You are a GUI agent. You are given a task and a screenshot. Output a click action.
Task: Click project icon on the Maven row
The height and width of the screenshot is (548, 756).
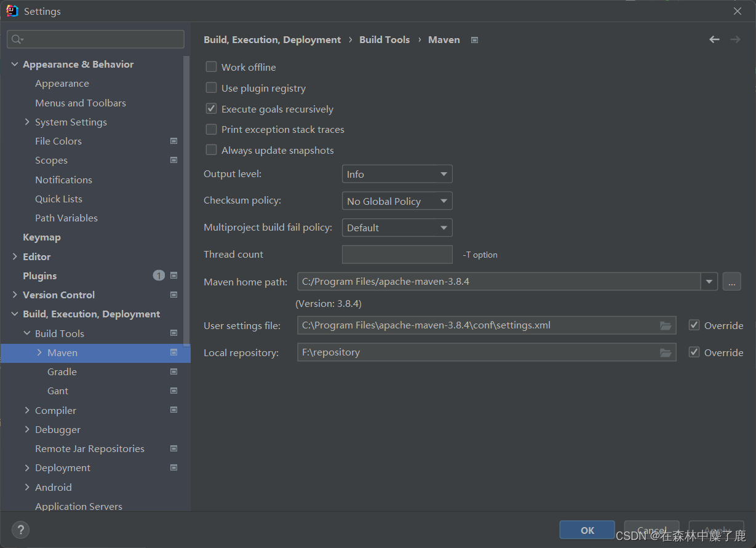point(173,352)
